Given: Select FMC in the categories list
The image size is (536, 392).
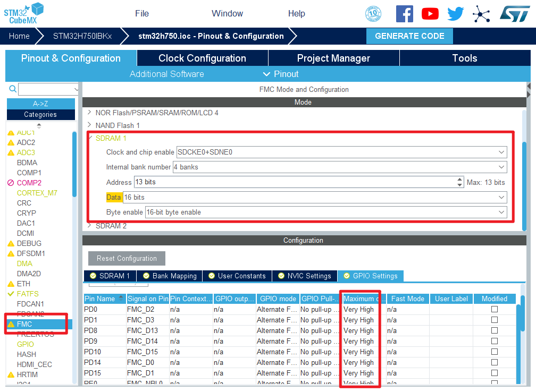Looking at the screenshot, I should (24, 324).
